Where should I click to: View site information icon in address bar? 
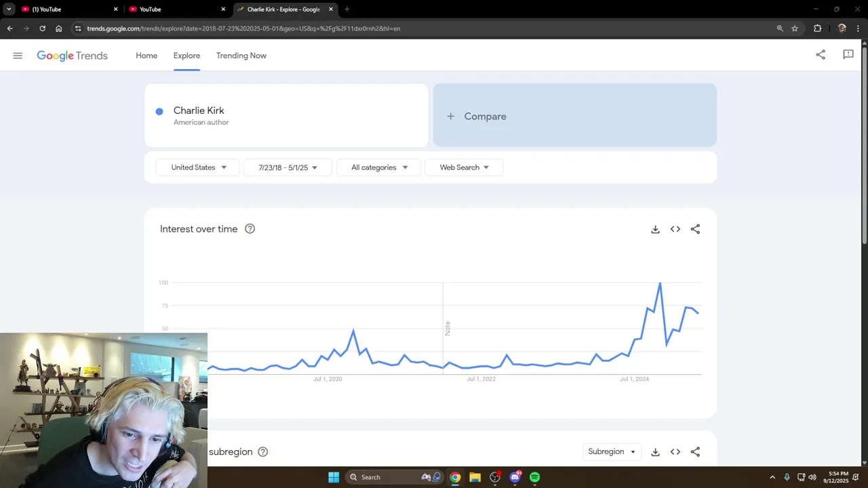[x=78, y=28]
